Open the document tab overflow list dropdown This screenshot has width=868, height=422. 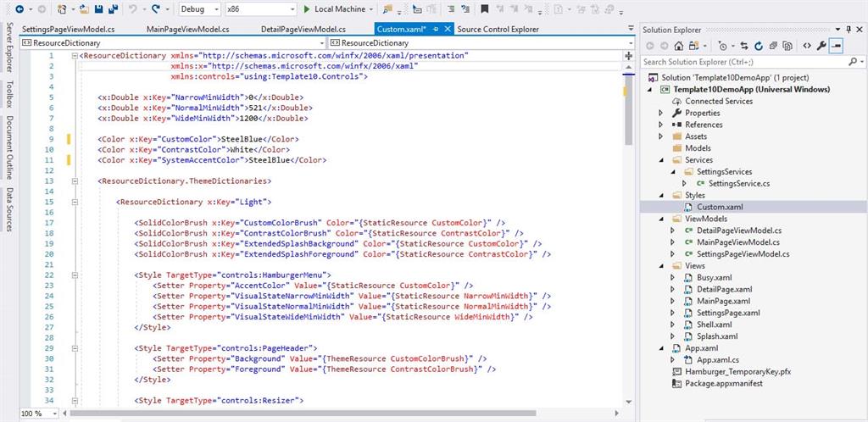tap(631, 28)
